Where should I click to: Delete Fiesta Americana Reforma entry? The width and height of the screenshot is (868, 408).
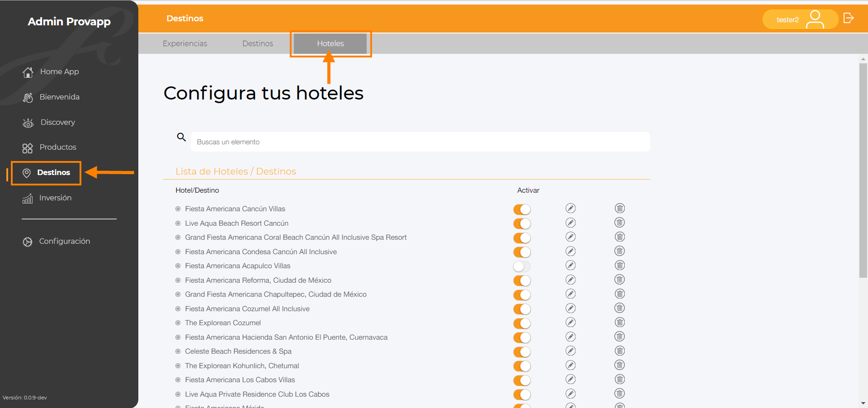click(x=620, y=280)
